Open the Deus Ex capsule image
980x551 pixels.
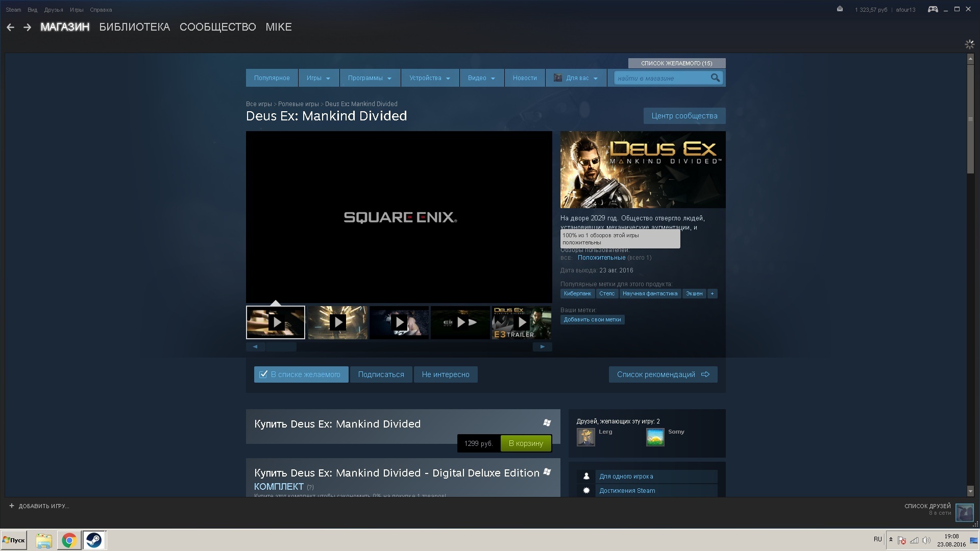(x=643, y=169)
